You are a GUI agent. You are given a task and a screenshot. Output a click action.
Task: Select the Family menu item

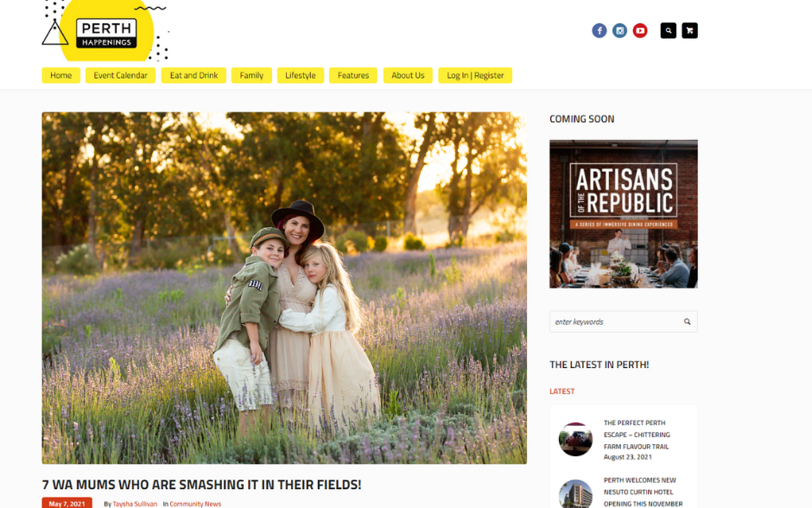(x=251, y=75)
